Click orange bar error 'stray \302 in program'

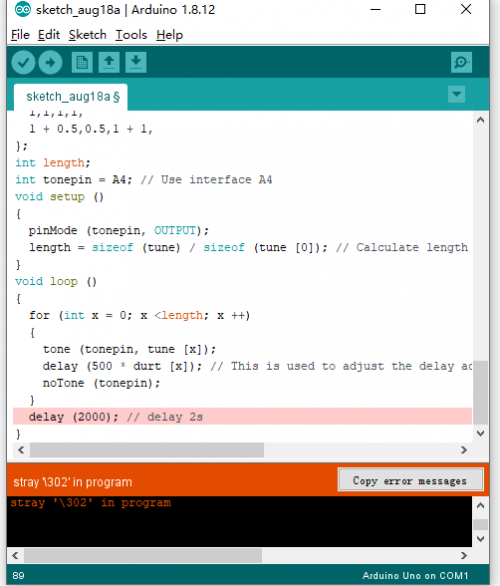(x=73, y=482)
